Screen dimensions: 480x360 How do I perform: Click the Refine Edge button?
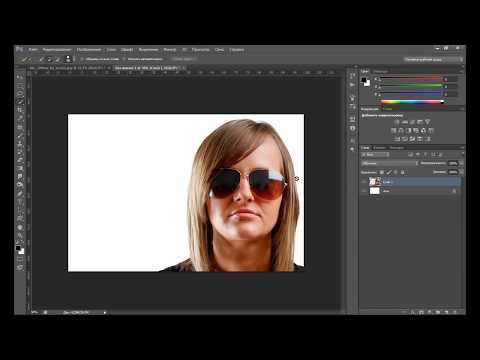[183, 59]
